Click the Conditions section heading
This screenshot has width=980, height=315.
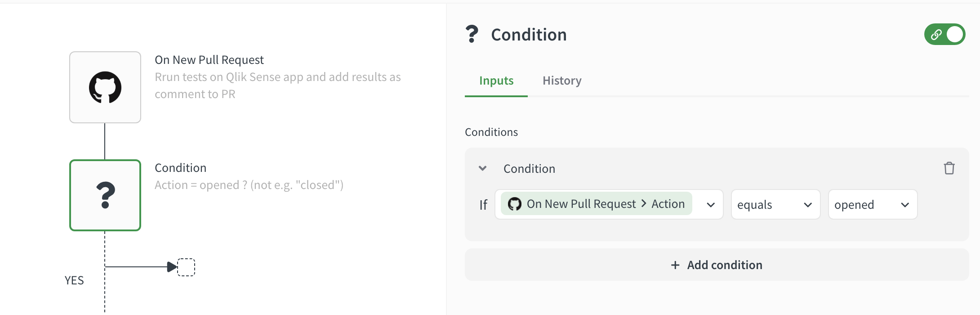pyautogui.click(x=491, y=132)
